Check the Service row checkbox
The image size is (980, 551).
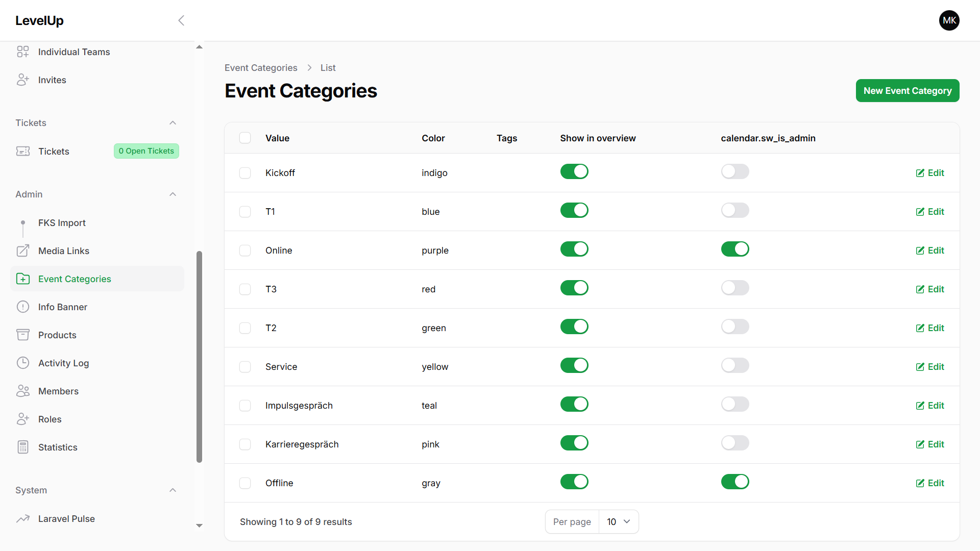(x=245, y=367)
